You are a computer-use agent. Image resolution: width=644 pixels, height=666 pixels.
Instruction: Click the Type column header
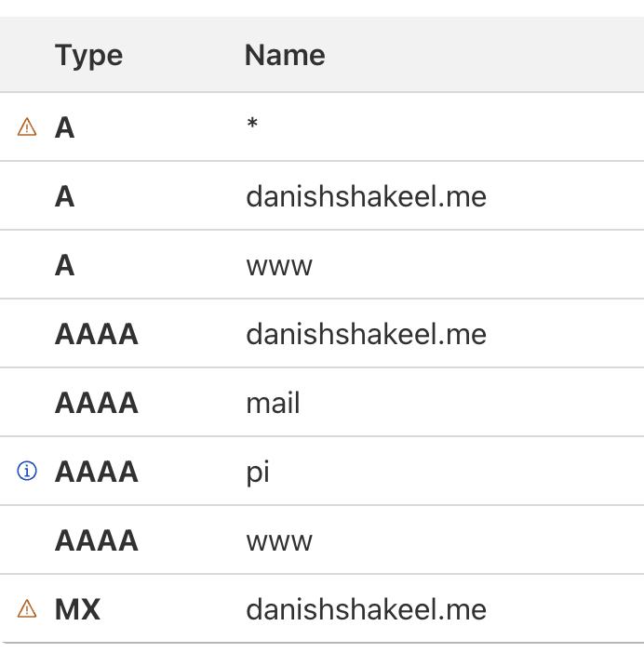[x=88, y=55]
